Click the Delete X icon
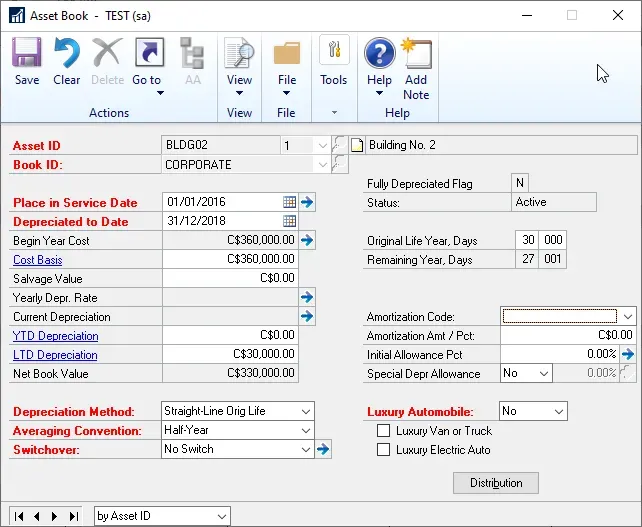The image size is (642, 527). pos(107,52)
